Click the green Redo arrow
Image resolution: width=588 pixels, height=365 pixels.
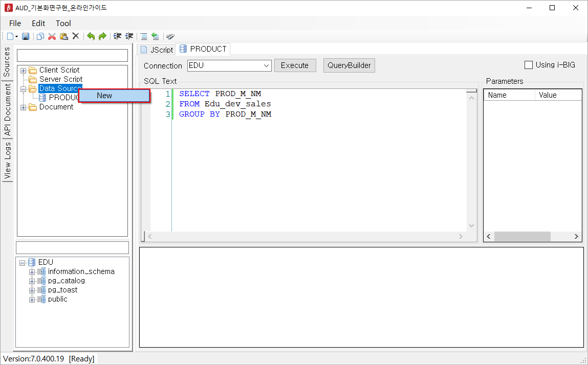[x=102, y=36]
